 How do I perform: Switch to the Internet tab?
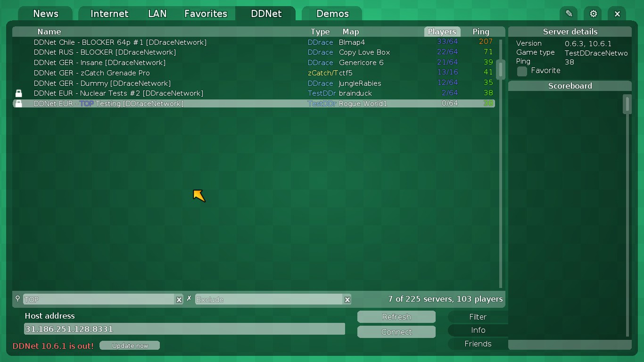click(x=109, y=14)
